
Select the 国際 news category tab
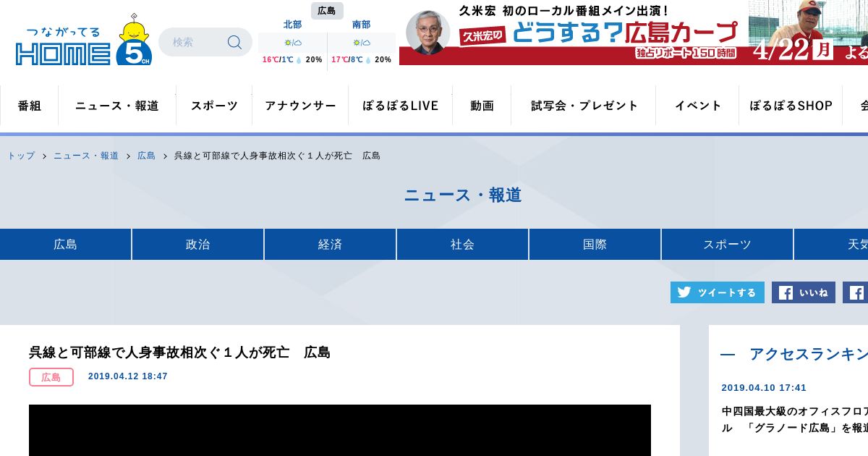pos(595,244)
